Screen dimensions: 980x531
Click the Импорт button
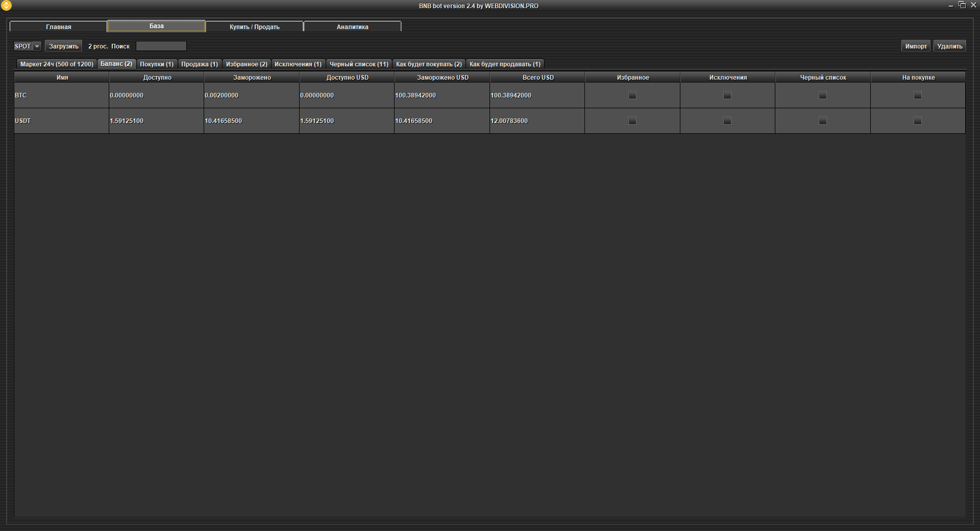[916, 46]
